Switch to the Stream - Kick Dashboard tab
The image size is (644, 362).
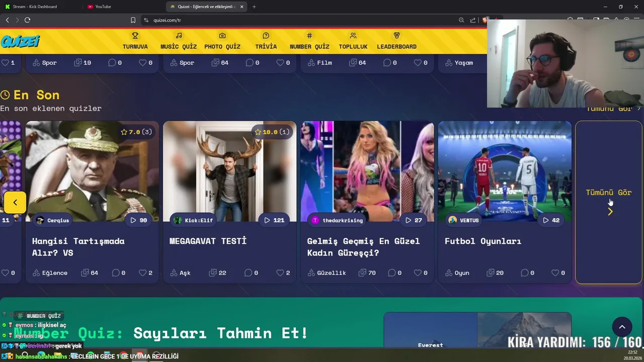coord(34,7)
